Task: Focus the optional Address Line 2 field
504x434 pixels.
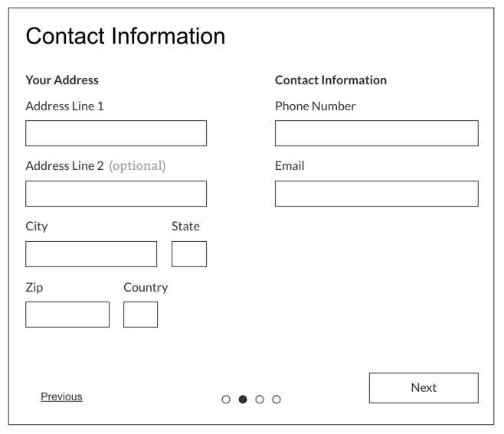Action: pyautogui.click(x=116, y=194)
